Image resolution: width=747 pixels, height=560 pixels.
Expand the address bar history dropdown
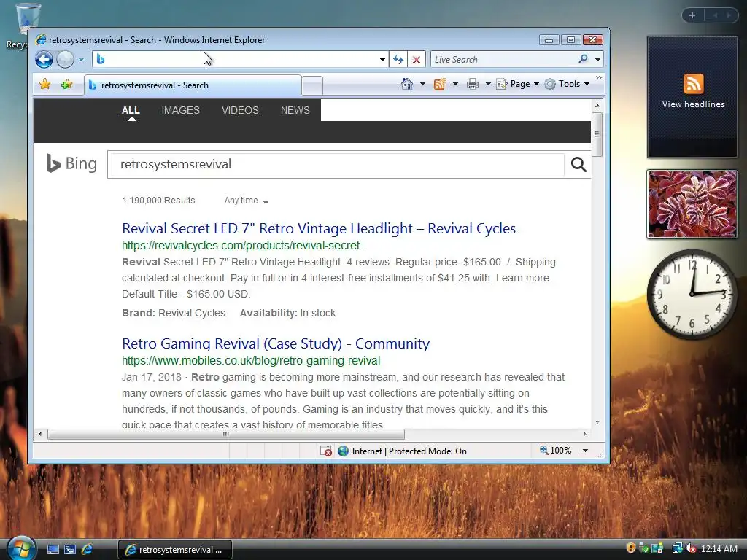tap(382, 60)
